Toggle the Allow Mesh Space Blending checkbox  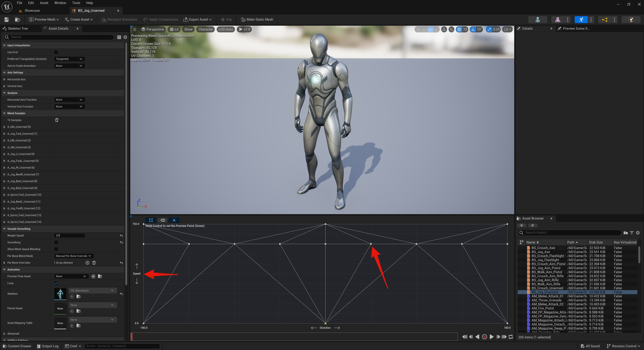coord(56,249)
